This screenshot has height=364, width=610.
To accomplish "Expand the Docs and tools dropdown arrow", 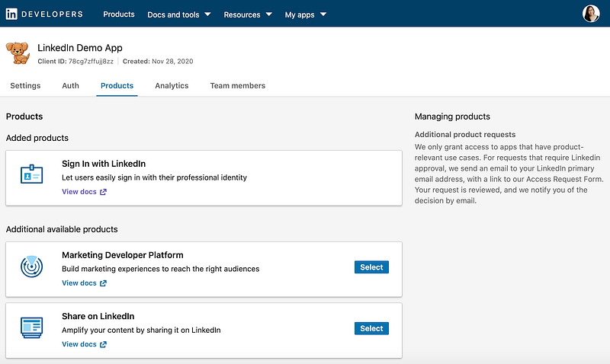I will (207, 14).
